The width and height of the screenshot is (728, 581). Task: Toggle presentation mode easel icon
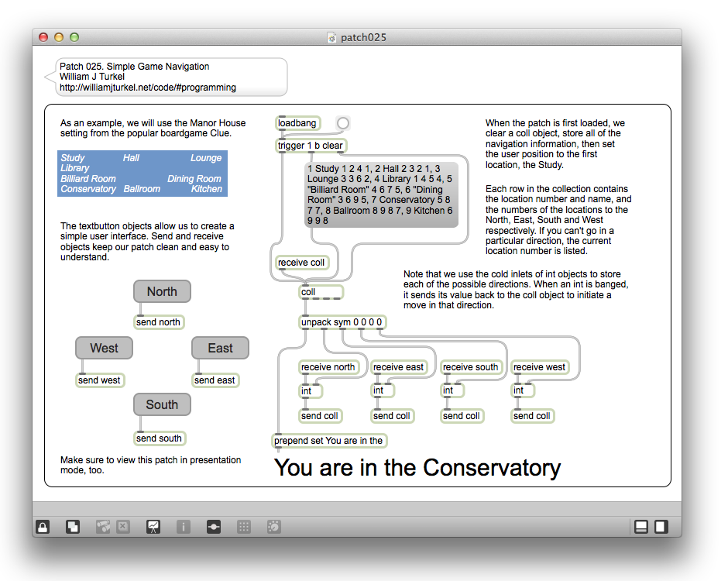pos(153,527)
